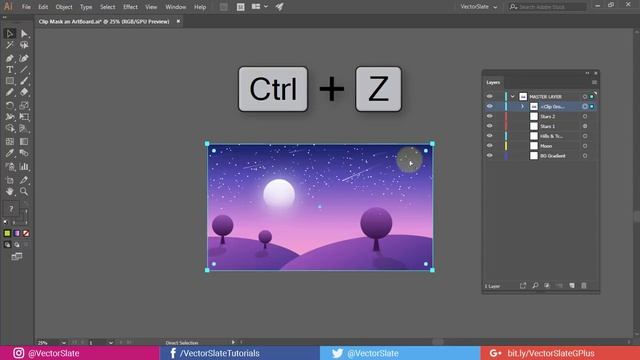Open the zoom level dropdown in status bar
The height and width of the screenshot is (360, 640).
tap(63, 342)
